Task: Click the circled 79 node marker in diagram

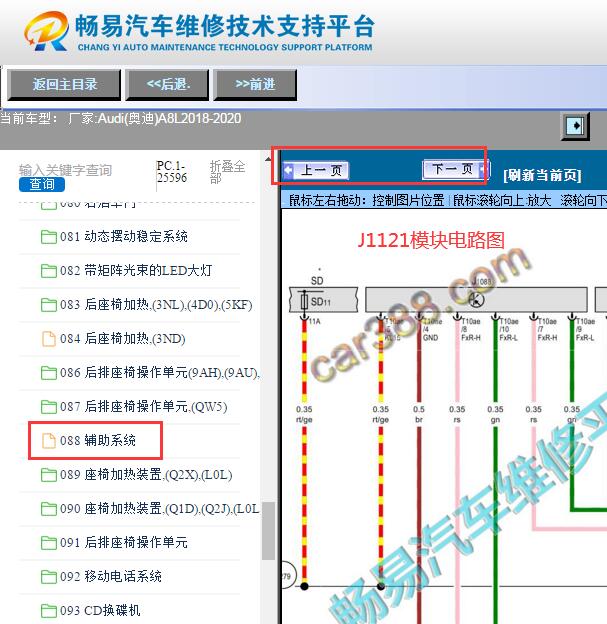Action: tap(288, 576)
